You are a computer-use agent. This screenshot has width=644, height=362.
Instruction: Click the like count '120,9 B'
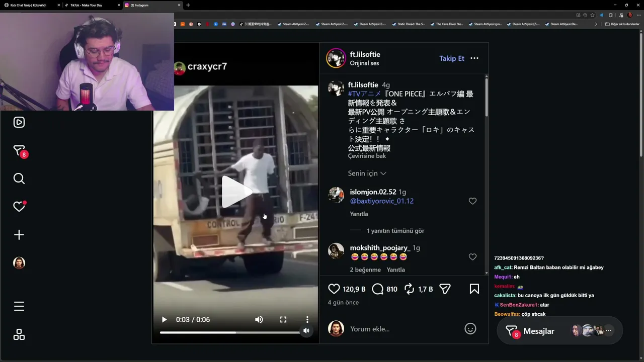pos(354,289)
